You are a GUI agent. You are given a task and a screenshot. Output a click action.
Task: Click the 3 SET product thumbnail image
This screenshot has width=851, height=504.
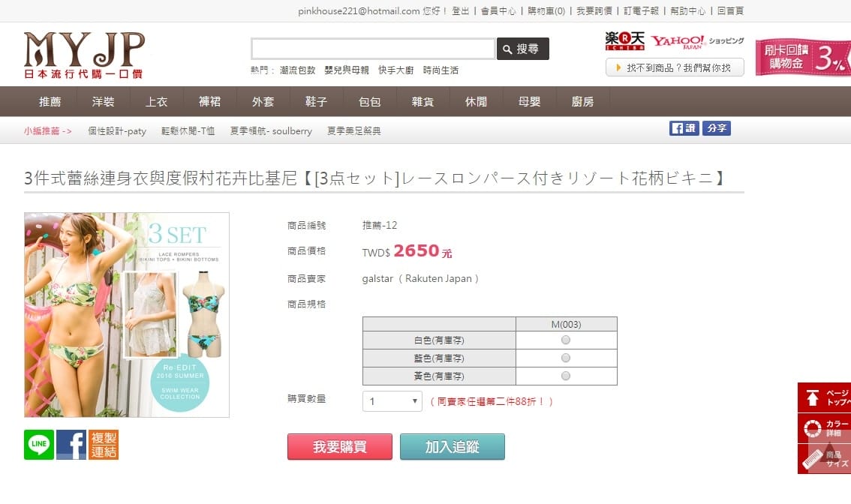[127, 315]
